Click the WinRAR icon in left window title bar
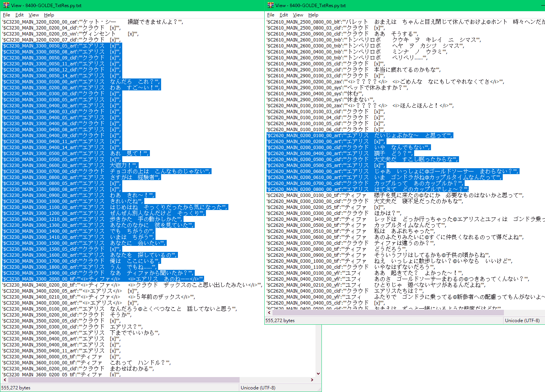Image resolution: width=545 pixels, height=392 pixels. [x=6, y=5]
